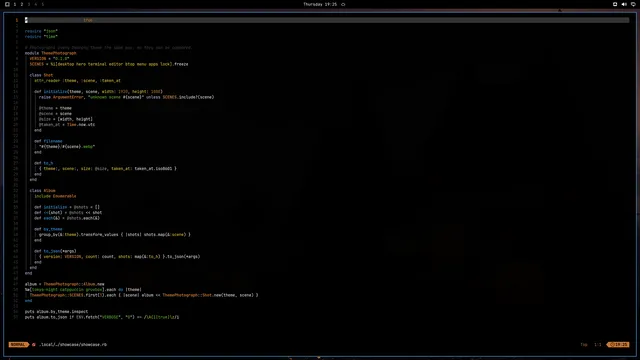The image size is (640, 360).
Task: Click the last tray icon after the speaker
Action: click(x=633, y=4)
